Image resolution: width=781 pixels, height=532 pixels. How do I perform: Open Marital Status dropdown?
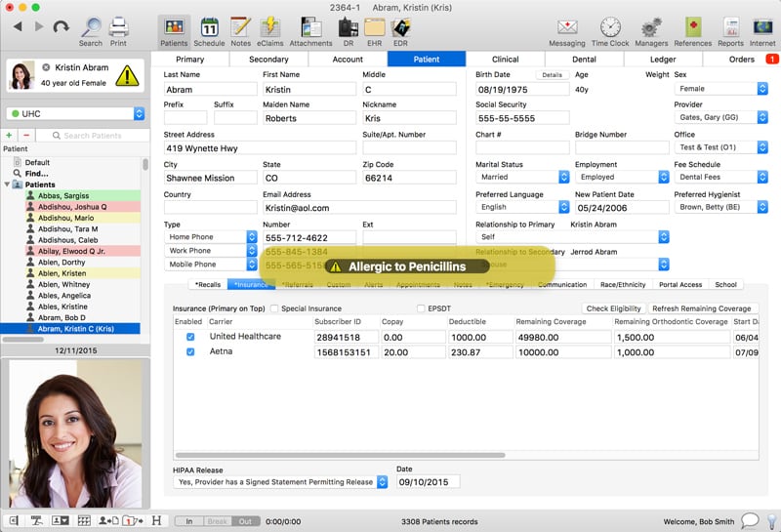522,177
